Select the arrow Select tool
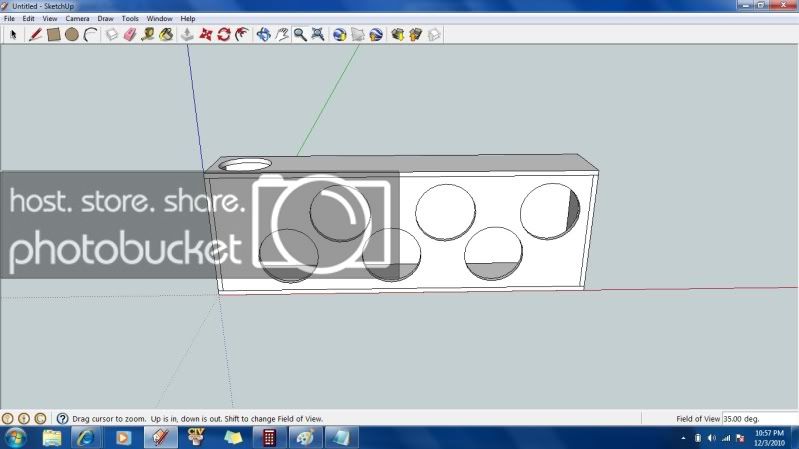 click(x=13, y=35)
